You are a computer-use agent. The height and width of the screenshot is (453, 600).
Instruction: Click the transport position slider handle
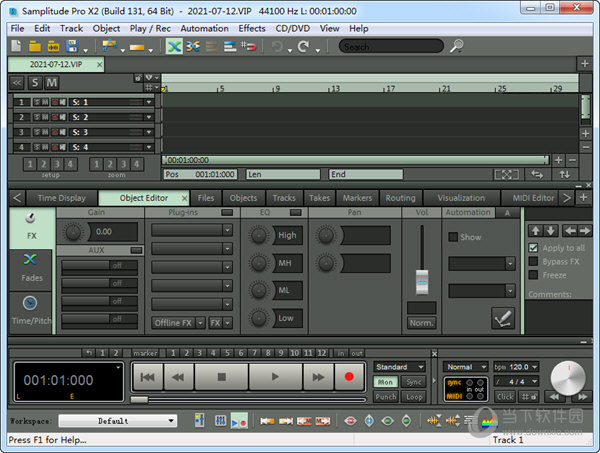[139, 399]
